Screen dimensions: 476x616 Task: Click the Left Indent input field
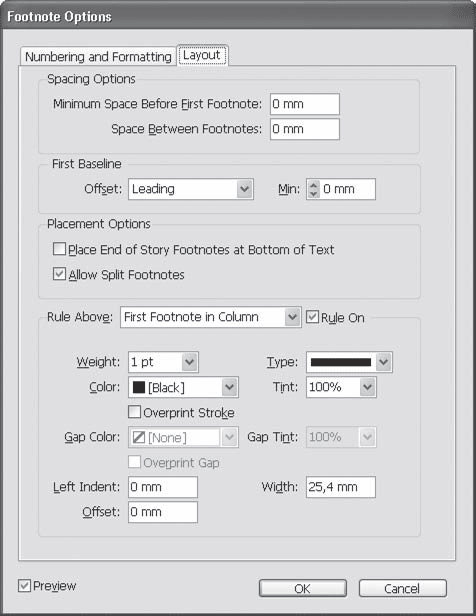coord(163,487)
